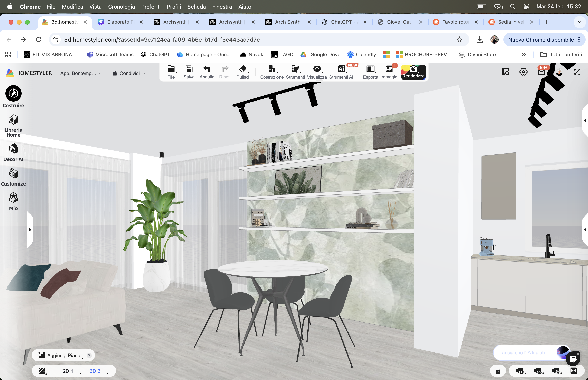Expand the Condividi share dropdown
This screenshot has width=588, height=380.
129,73
